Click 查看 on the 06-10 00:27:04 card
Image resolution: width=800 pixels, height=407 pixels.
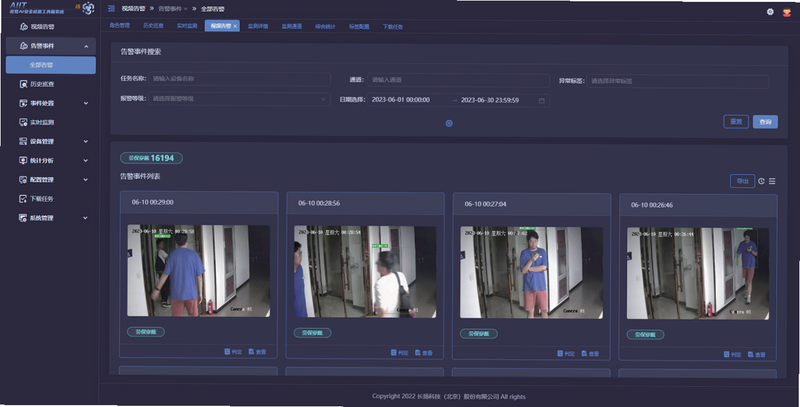pyautogui.click(x=590, y=353)
